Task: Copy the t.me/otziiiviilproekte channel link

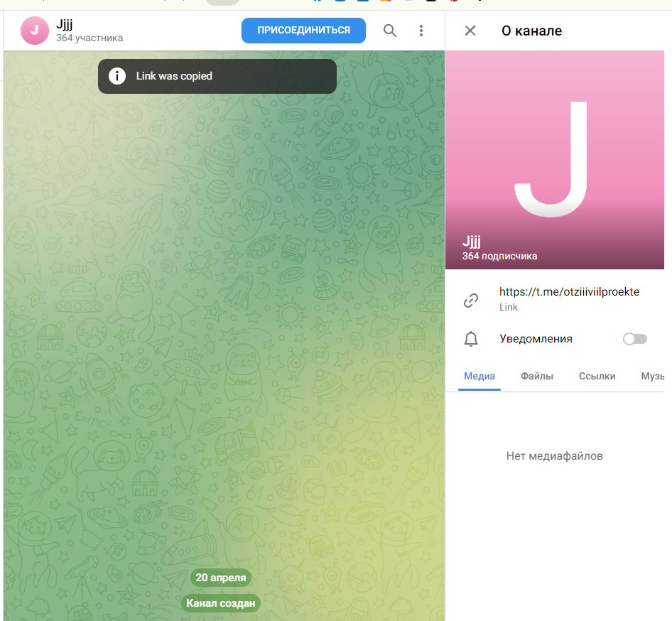Action: point(569,292)
